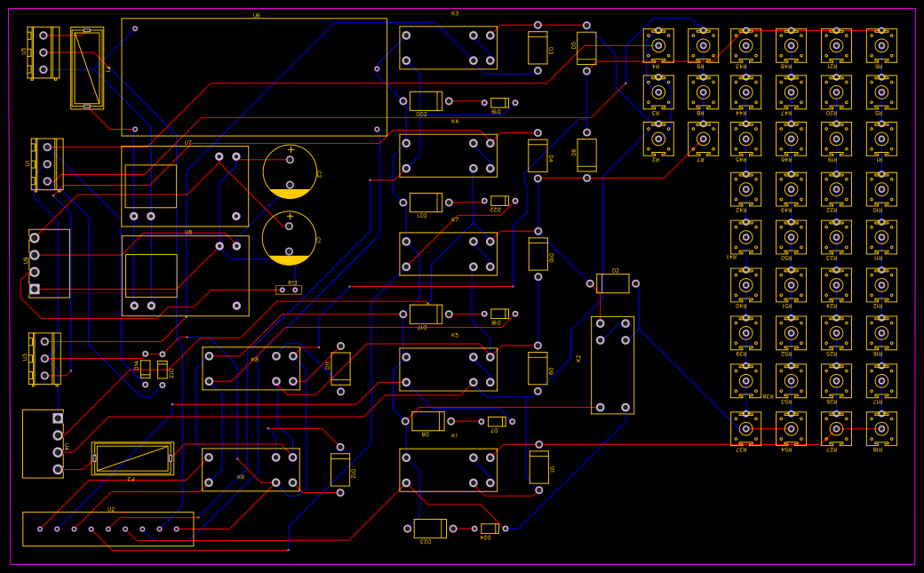Screen dimensions: 924x573
Task: Click the K6 relay footprint
Action: click(x=251, y=470)
